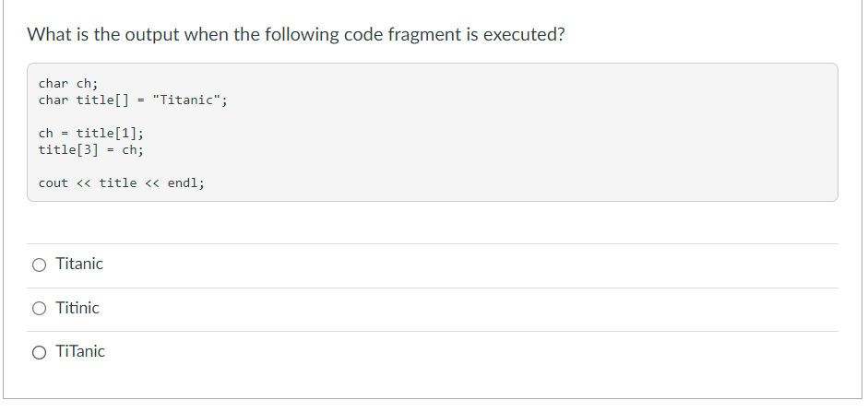Click the "Titanic" string literal in code

[186, 100]
